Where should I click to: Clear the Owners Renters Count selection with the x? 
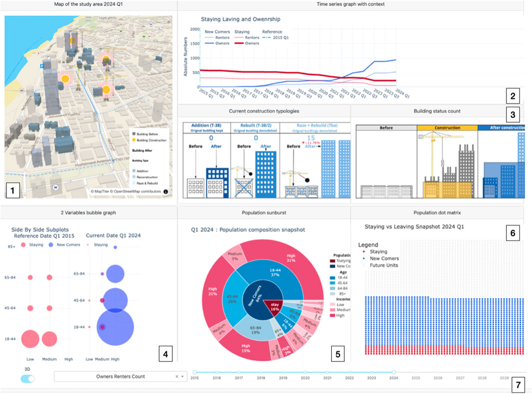click(x=177, y=376)
